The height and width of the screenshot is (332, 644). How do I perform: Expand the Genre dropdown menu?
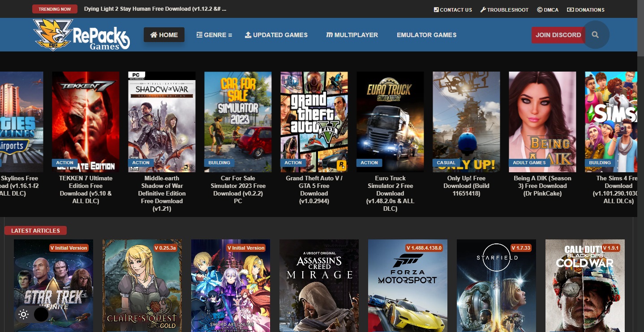pos(214,35)
